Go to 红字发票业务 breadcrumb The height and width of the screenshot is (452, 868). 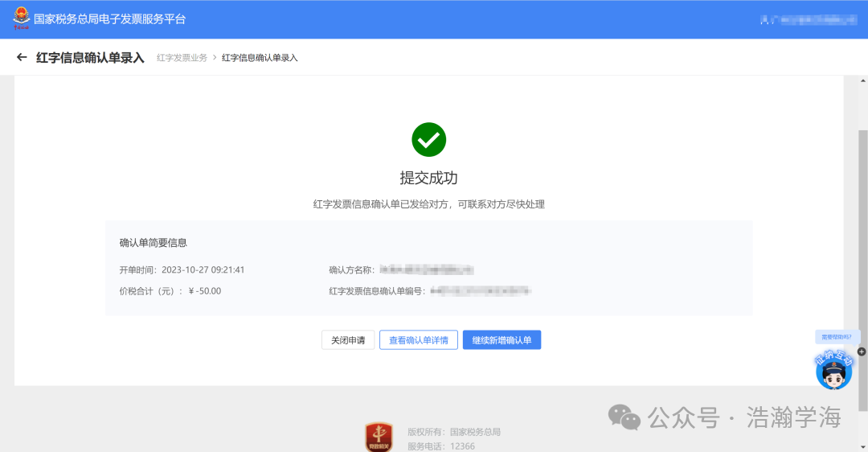182,58
